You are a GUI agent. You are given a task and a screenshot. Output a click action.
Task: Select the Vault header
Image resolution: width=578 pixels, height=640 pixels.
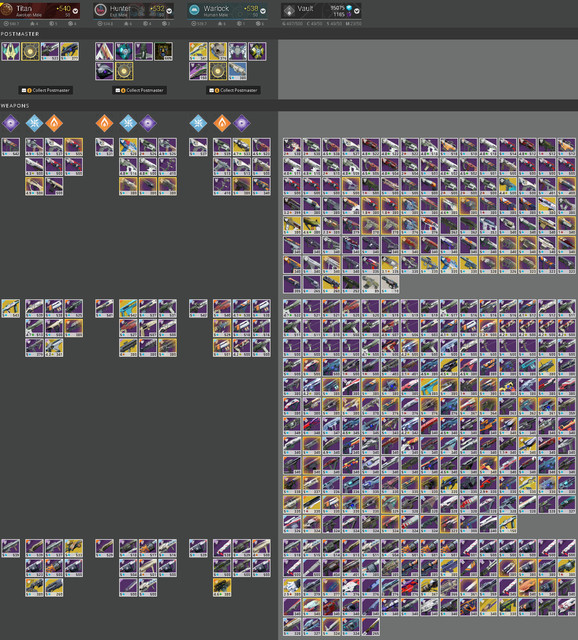[x=321, y=11]
